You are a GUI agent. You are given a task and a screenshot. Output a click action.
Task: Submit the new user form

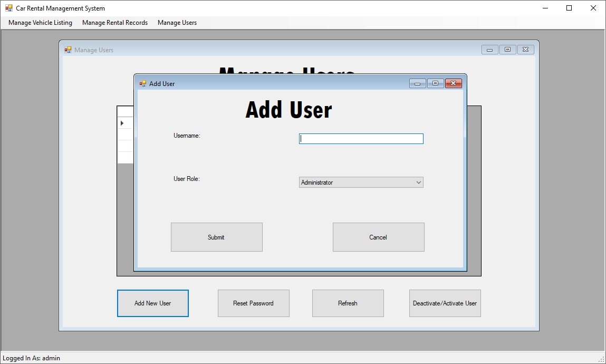(x=216, y=237)
